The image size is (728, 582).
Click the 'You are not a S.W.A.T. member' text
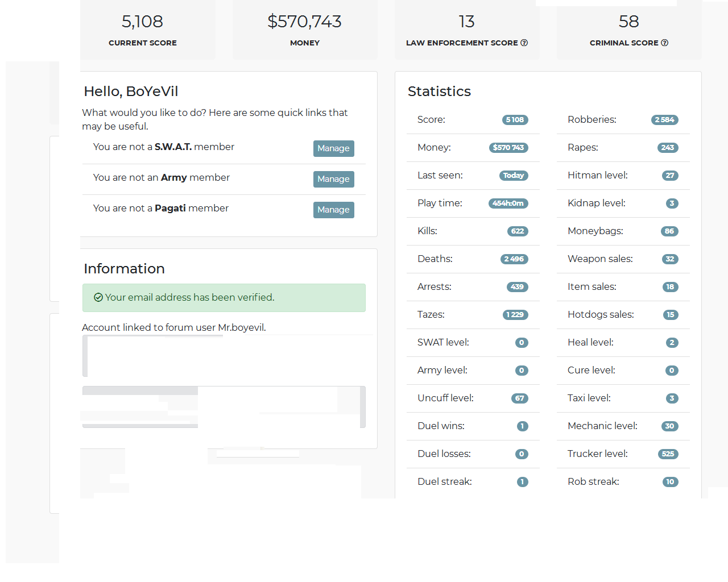click(164, 147)
